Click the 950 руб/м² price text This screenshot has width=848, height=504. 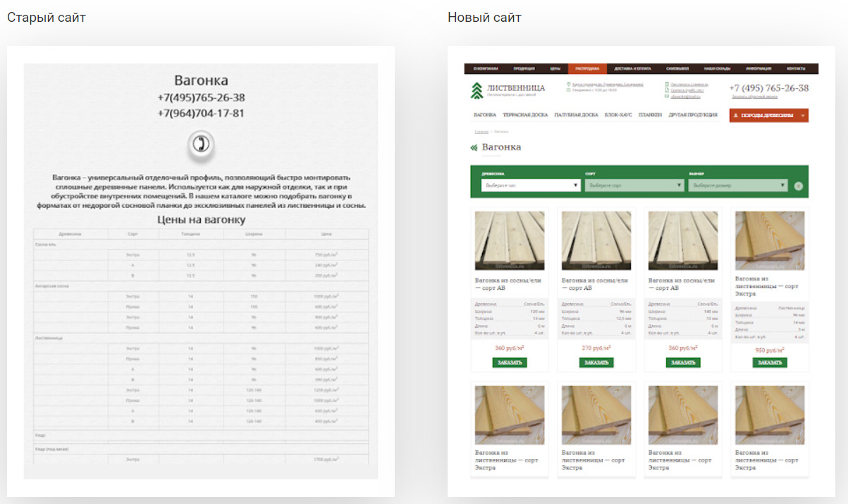tap(770, 350)
